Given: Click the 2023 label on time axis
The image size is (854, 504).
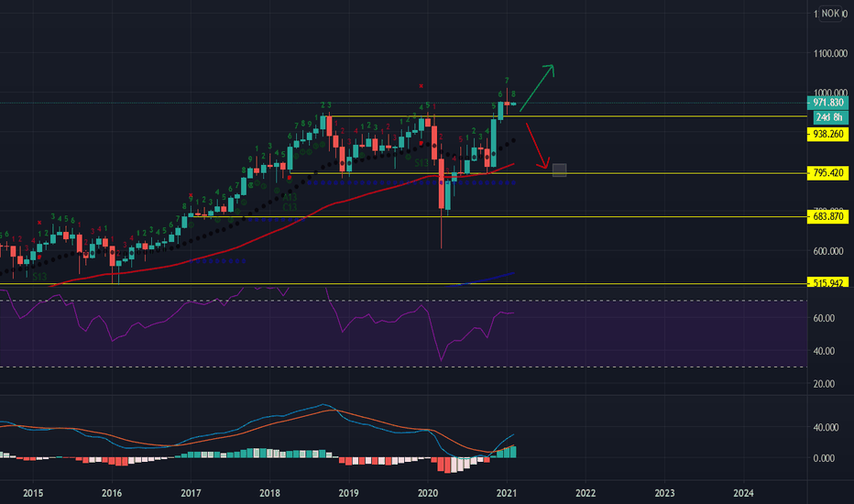Looking at the screenshot, I should pos(664,493).
